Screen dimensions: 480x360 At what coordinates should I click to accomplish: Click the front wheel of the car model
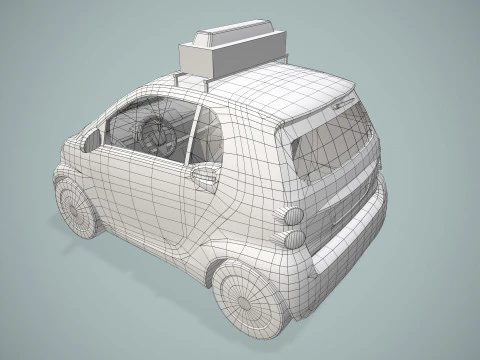(75, 209)
